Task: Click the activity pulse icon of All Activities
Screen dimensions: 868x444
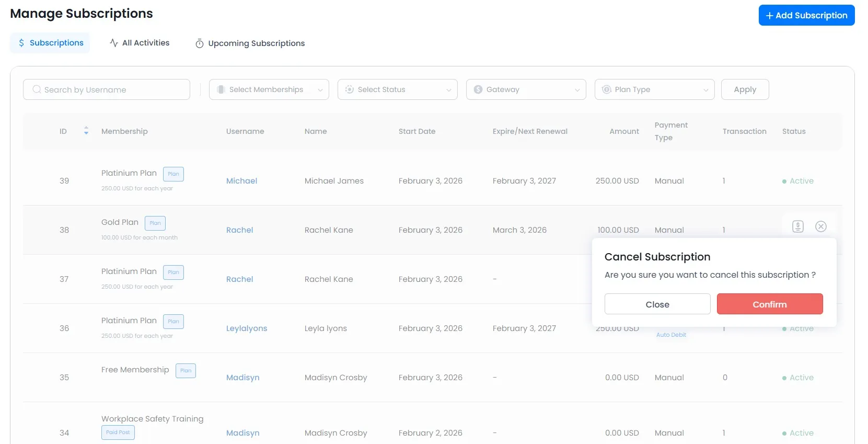Action: (x=114, y=43)
